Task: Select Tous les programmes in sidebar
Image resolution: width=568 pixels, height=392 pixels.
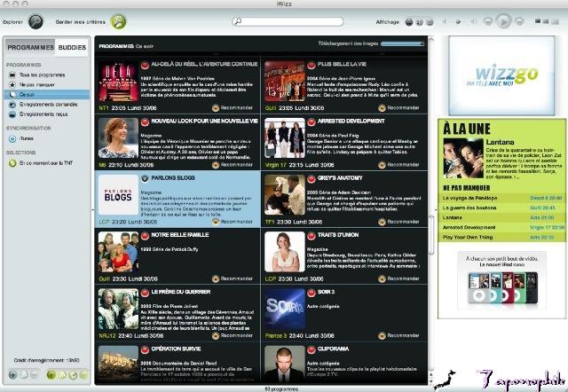Action: (42, 74)
